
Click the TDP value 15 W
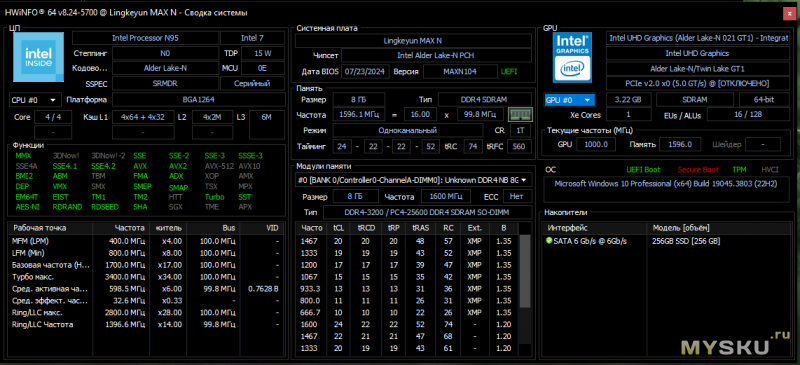[263, 53]
